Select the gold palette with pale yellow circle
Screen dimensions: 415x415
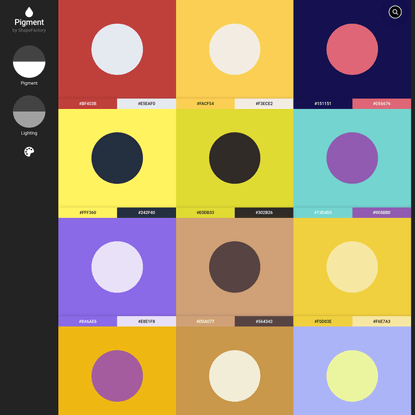point(352,267)
